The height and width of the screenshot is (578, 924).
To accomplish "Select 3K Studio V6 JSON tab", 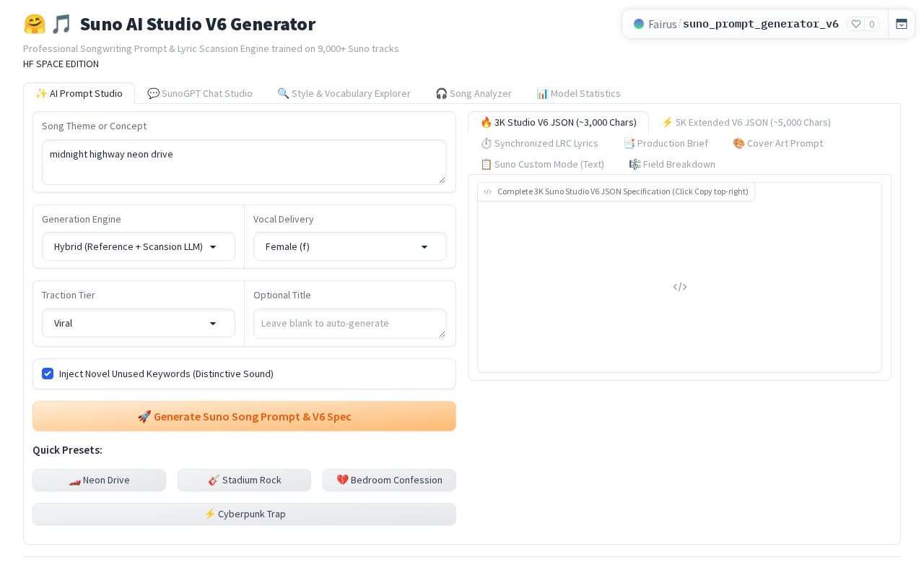I will pyautogui.click(x=558, y=122).
